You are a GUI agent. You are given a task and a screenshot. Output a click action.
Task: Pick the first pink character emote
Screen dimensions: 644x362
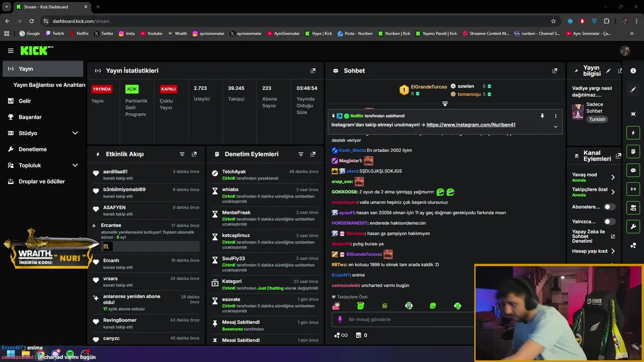pyautogui.click(x=336, y=306)
